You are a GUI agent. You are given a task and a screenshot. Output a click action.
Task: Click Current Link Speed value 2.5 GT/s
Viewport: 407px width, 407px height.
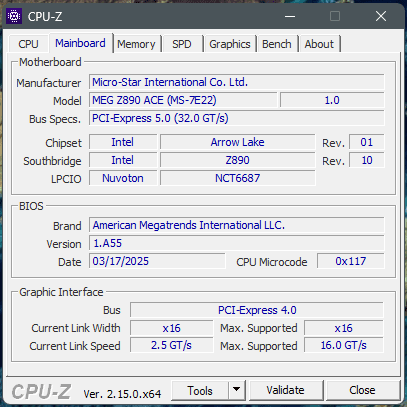pyautogui.click(x=171, y=346)
